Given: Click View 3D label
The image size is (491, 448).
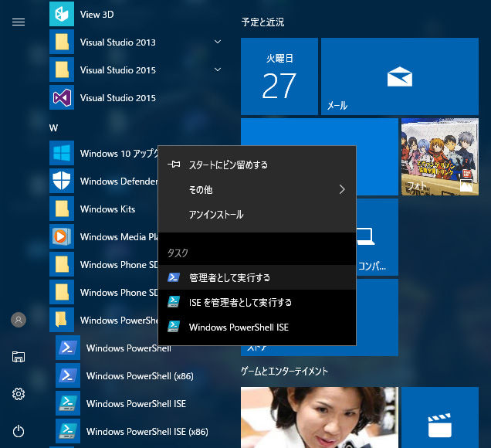Looking at the screenshot, I should click(97, 15).
